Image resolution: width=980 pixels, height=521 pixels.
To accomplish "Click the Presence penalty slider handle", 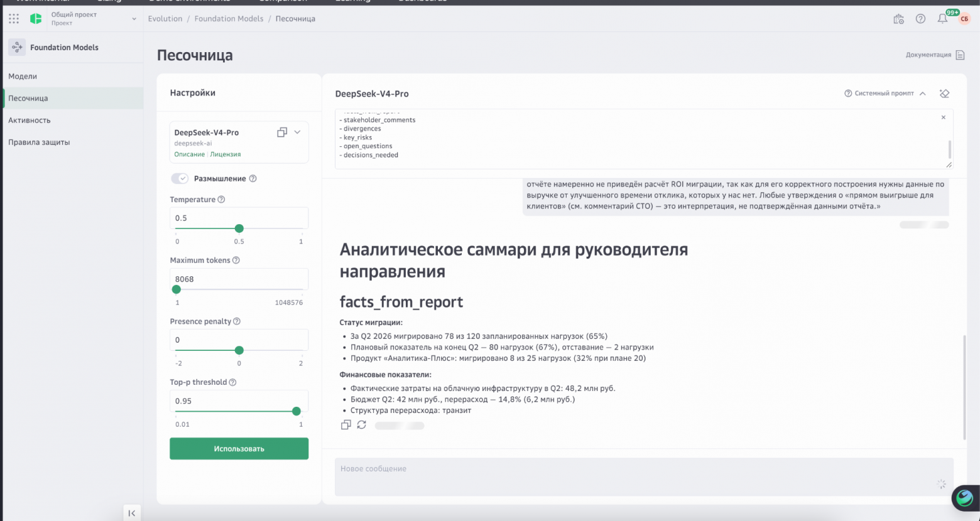I will (239, 350).
